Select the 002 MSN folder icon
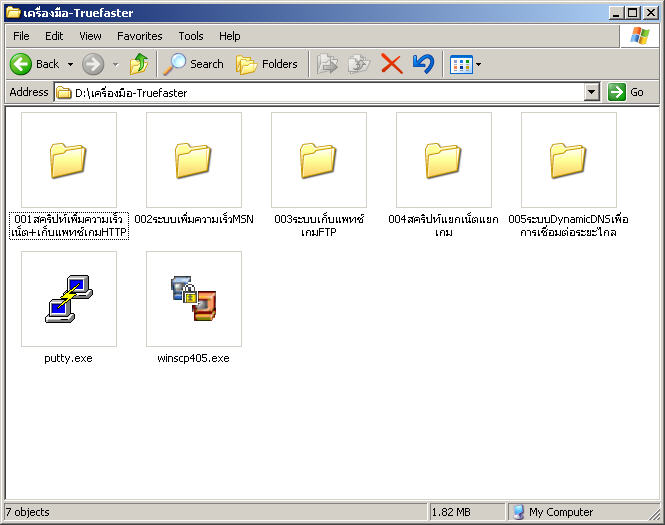Screen dimensions: 665x525 (193, 159)
